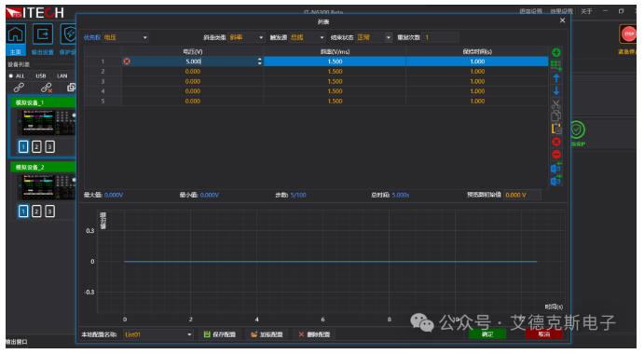Open the List01 configuration name dropdown
Image resolution: width=644 pixels, height=354 pixels.
pyautogui.click(x=158, y=334)
